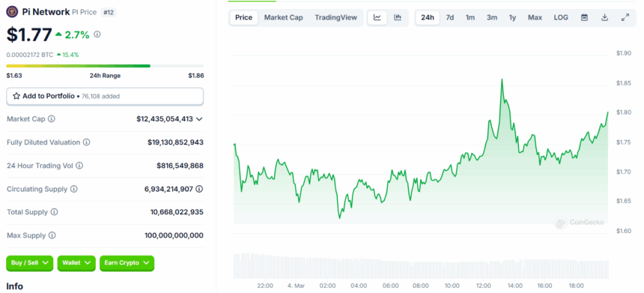Click the $1.63 range low label
Screen dimensions: 644x293
tap(14, 76)
